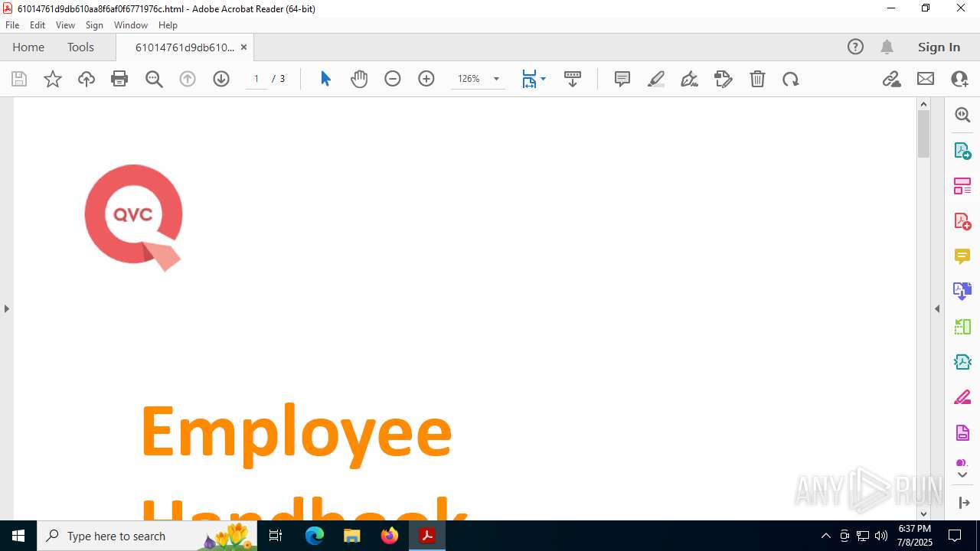This screenshot has height=551, width=980.
Task: Share a link to the file
Action: pos(892,79)
